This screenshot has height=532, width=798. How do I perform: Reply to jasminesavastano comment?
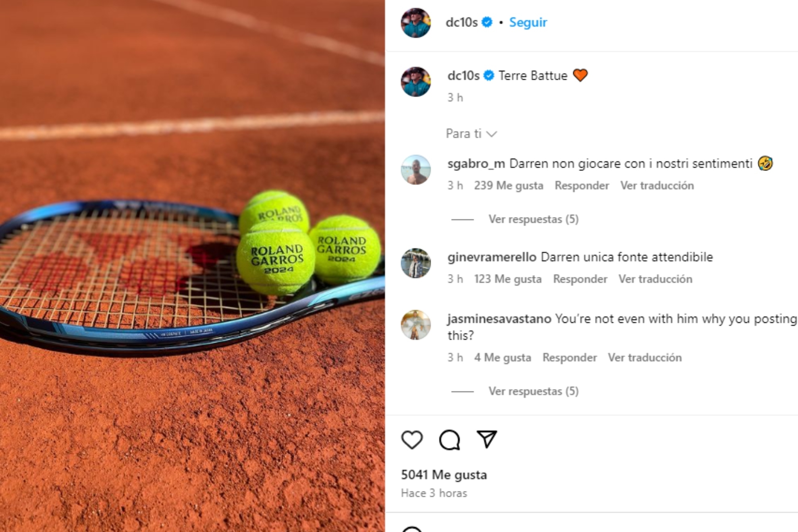[569, 357]
